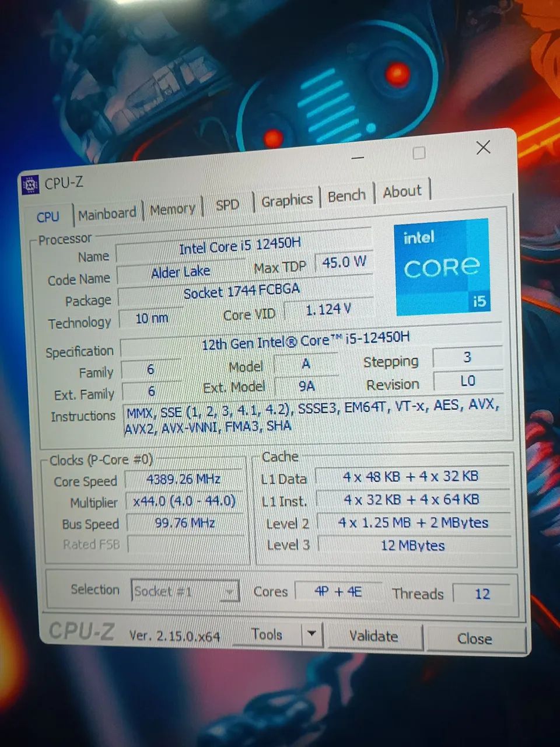The image size is (560, 747).
Task: Click the Validate button
Action: click(x=374, y=636)
